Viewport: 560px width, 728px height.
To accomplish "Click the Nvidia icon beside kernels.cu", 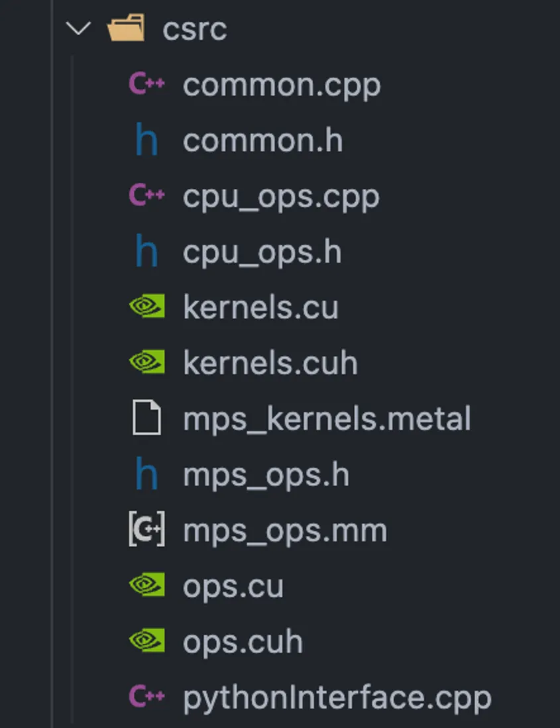I will click(146, 308).
